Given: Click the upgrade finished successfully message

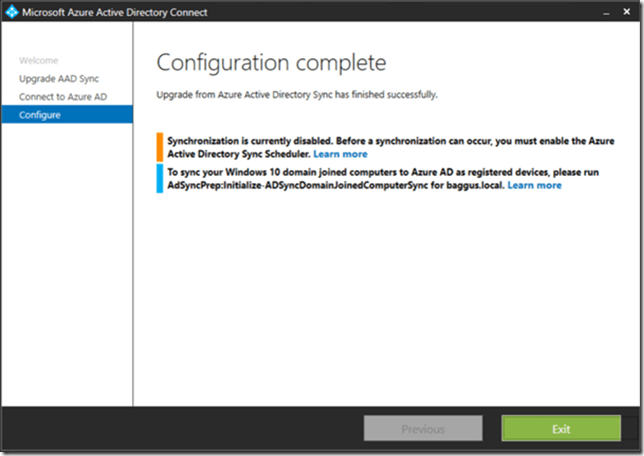Looking at the screenshot, I should click(x=297, y=94).
